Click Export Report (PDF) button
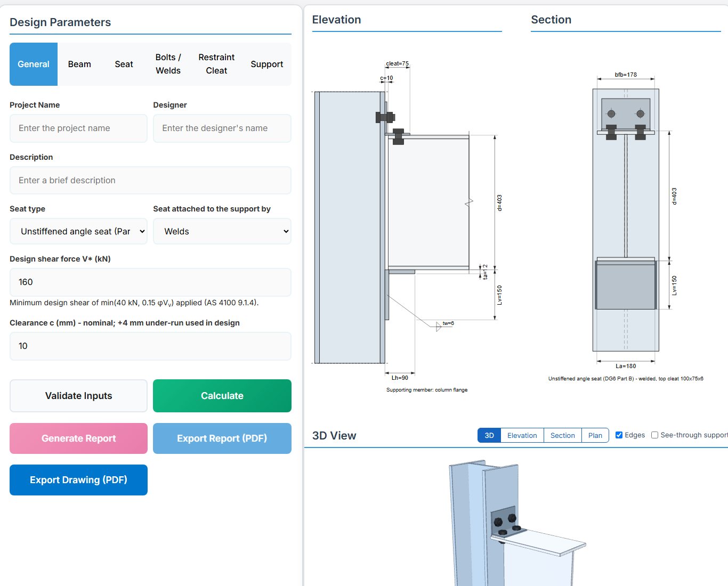This screenshot has width=728, height=586. pos(222,438)
